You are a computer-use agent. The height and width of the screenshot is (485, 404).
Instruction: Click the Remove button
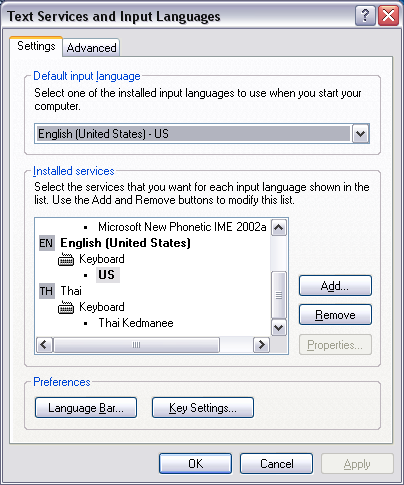335,315
